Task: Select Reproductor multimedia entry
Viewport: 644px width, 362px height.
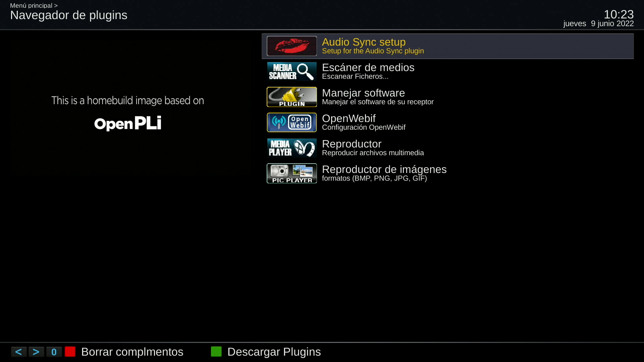Action: [x=447, y=148]
